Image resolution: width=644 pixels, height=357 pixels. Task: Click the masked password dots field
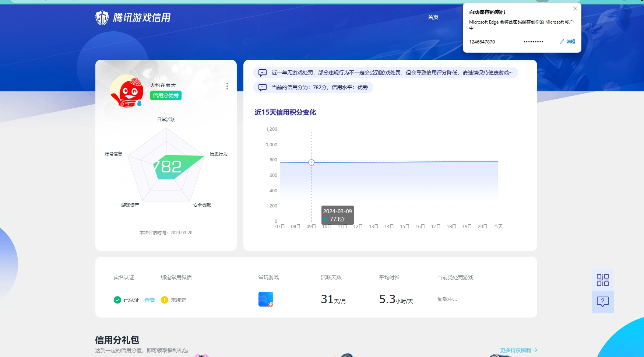(533, 42)
